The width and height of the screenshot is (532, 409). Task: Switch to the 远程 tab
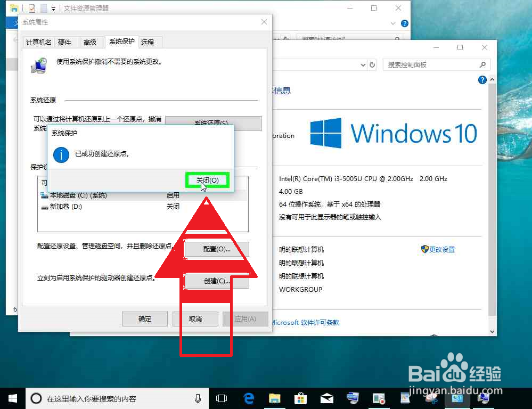148,42
